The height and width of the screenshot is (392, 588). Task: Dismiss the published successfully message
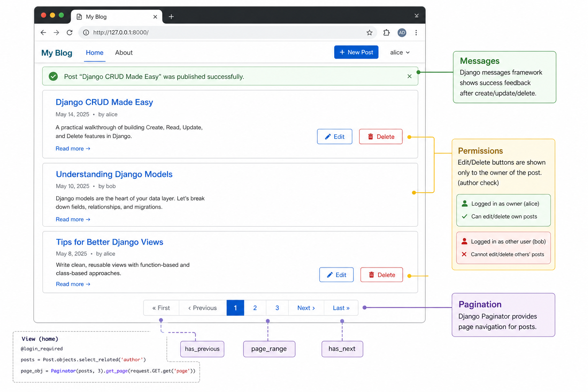pos(410,76)
